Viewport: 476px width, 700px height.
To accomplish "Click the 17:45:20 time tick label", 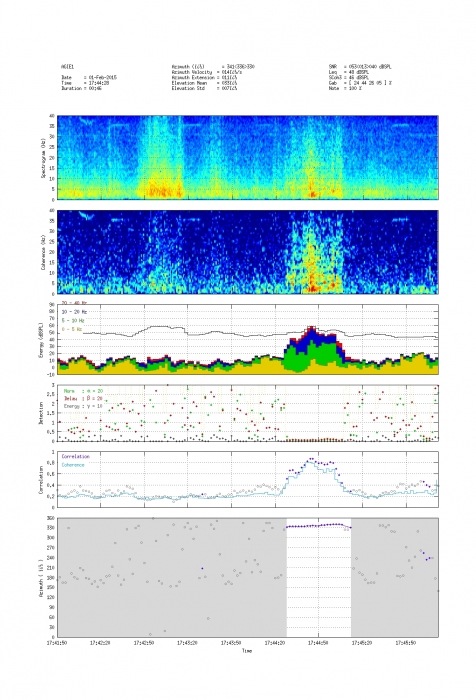I will coord(362,643).
